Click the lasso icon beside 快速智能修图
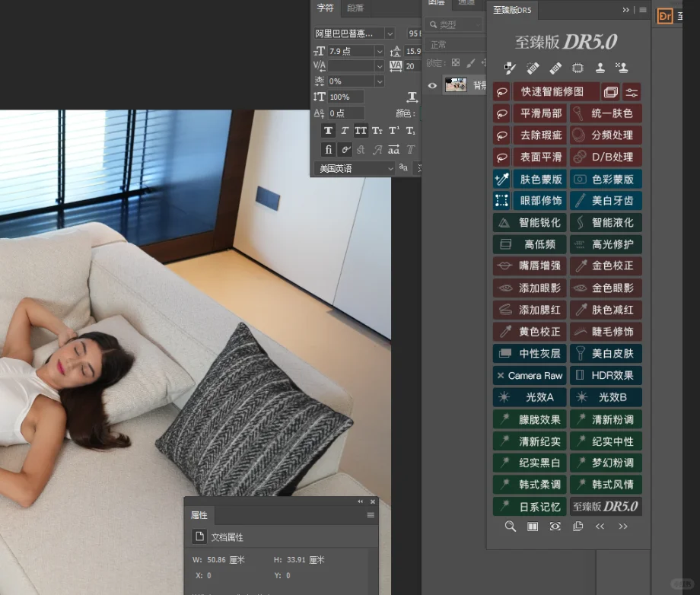The width and height of the screenshot is (700, 595). coord(501,92)
